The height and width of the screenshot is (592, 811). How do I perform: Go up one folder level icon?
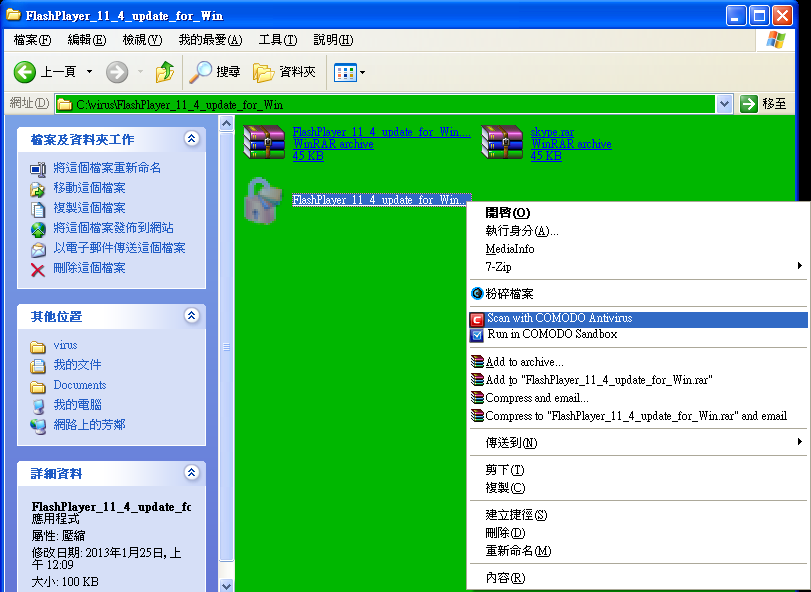click(x=165, y=72)
